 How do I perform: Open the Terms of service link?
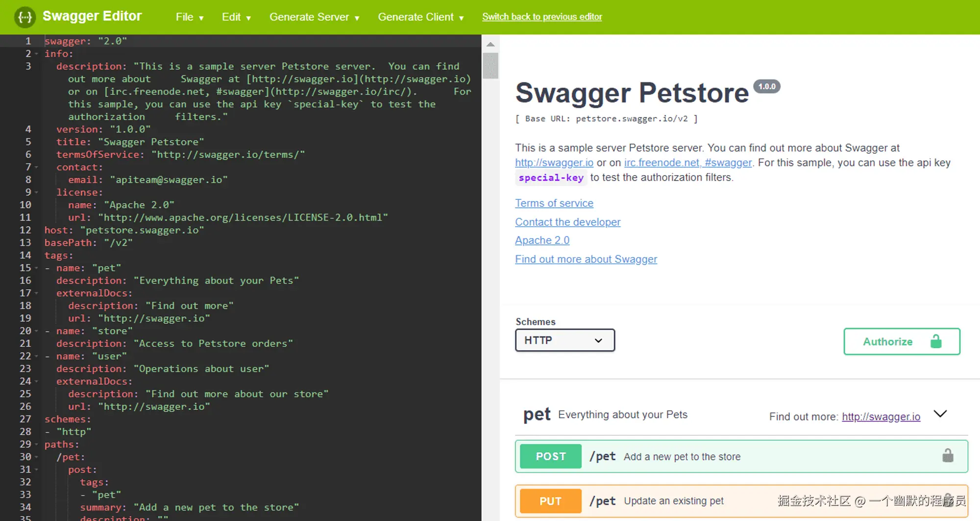[x=554, y=203]
